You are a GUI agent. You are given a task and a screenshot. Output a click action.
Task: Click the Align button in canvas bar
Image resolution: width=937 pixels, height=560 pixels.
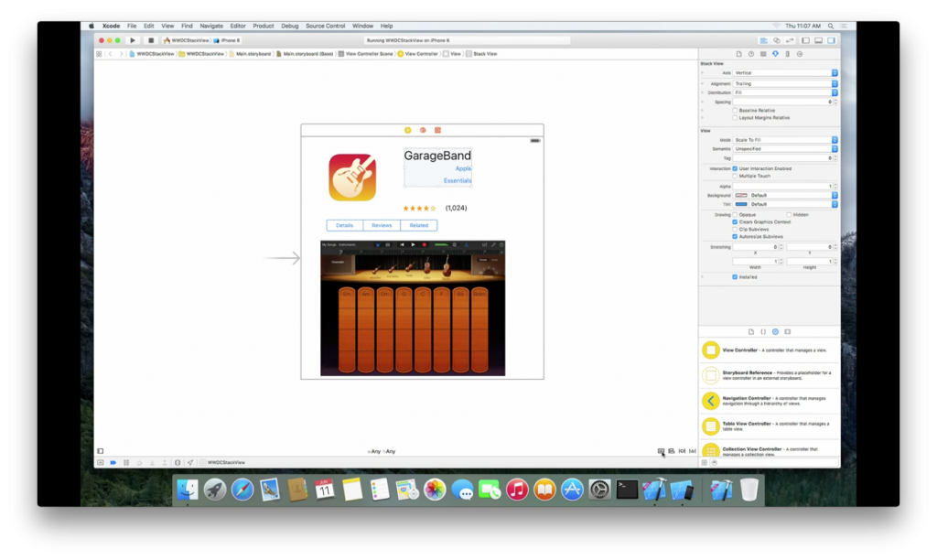pyautogui.click(x=671, y=451)
